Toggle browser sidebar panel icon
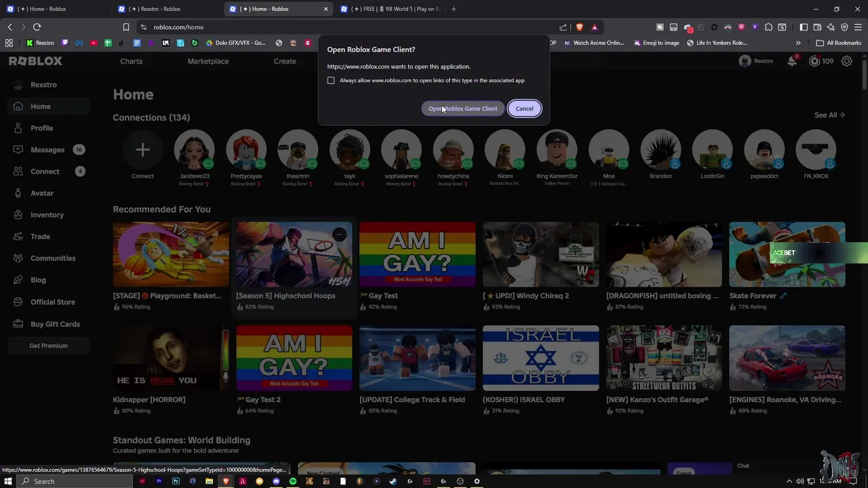This screenshot has width=868, height=488. (x=804, y=27)
